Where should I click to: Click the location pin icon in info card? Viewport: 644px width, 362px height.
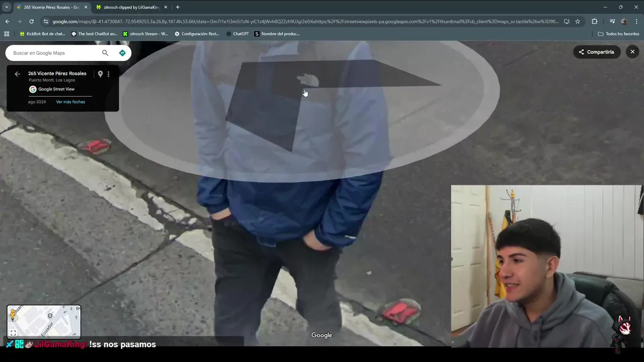click(x=100, y=74)
